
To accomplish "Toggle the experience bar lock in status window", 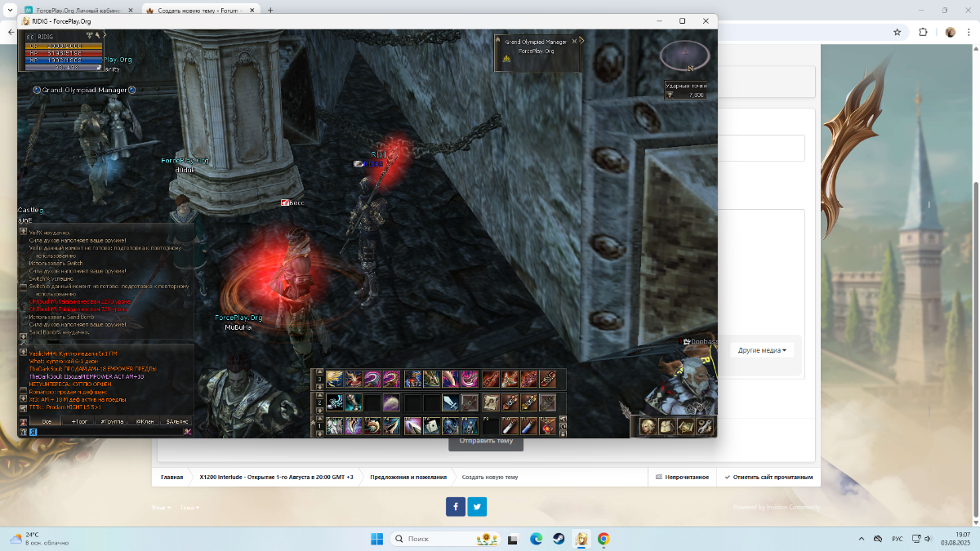I will (x=99, y=68).
